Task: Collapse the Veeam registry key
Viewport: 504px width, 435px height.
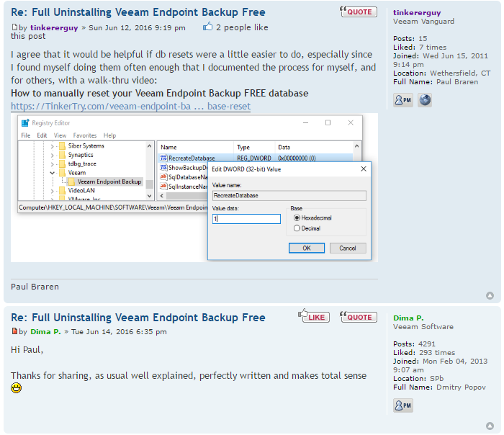Action: (x=52, y=173)
